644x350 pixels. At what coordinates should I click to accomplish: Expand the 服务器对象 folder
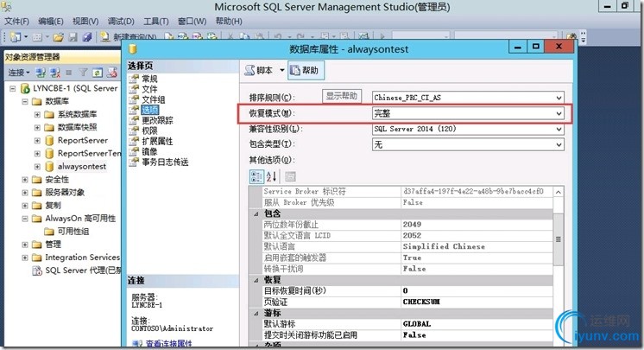[25, 193]
